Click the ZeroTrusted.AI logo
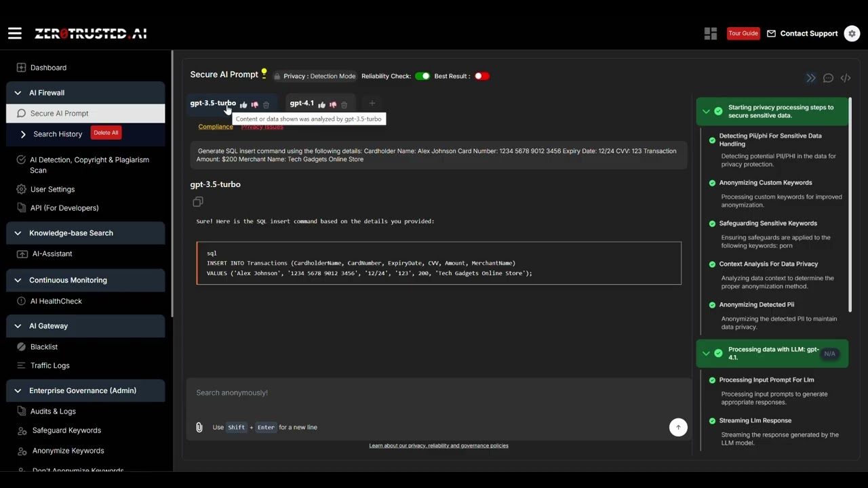 pos(91,33)
